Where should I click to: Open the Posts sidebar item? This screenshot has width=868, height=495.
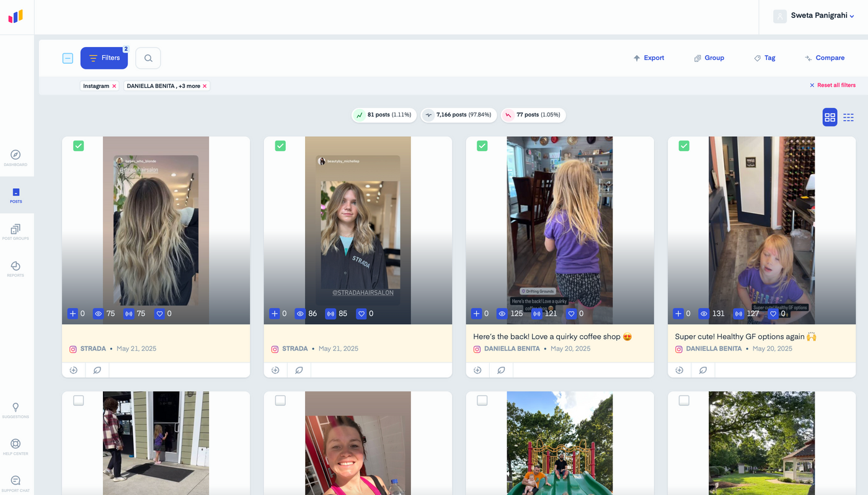click(x=15, y=195)
